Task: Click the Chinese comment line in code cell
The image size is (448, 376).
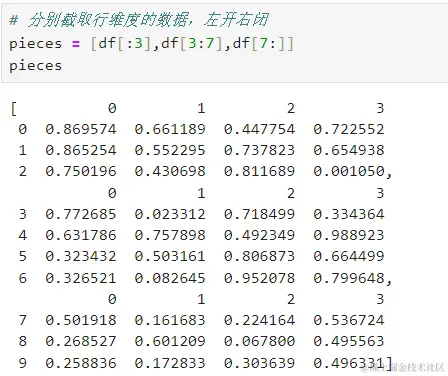Action: click(x=139, y=20)
